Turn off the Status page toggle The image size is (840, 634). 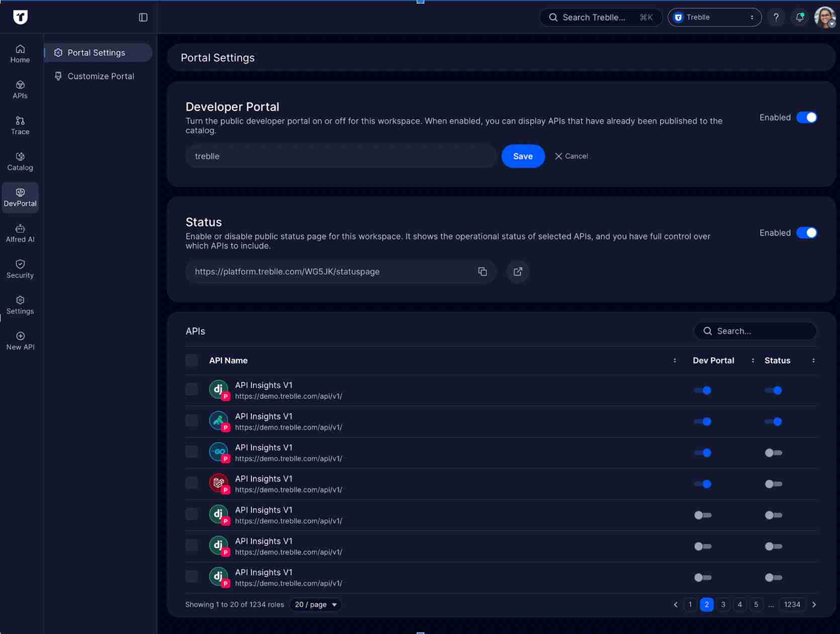click(x=806, y=233)
